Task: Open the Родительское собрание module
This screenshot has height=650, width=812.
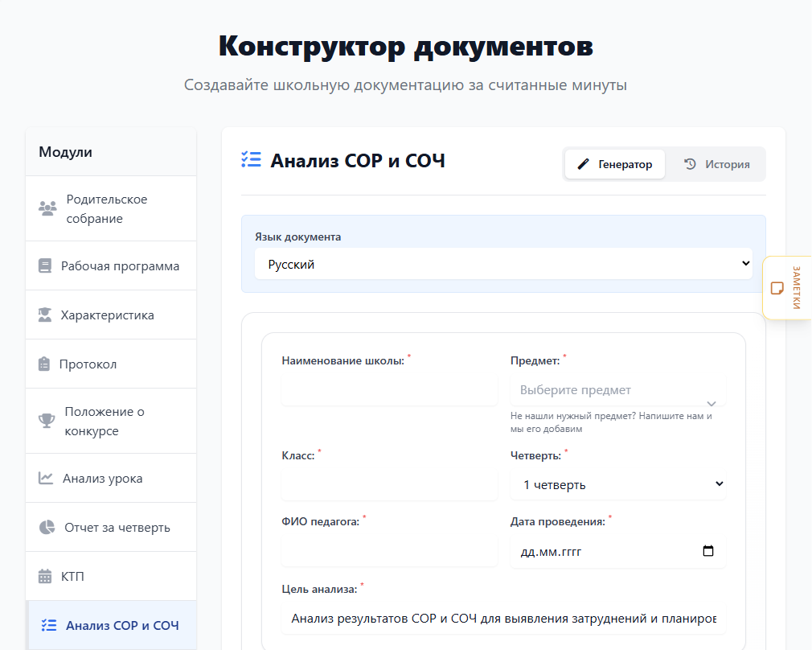Action: click(111, 208)
